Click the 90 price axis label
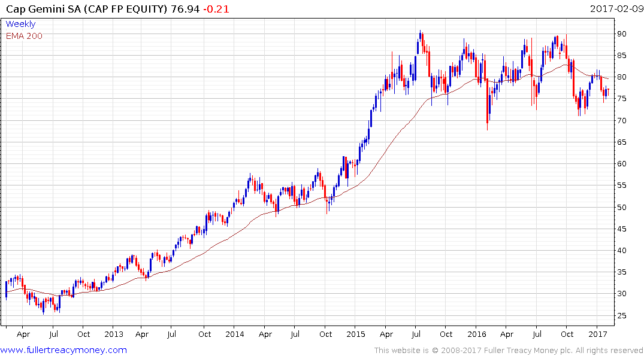The height and width of the screenshot is (359, 644). coord(621,34)
